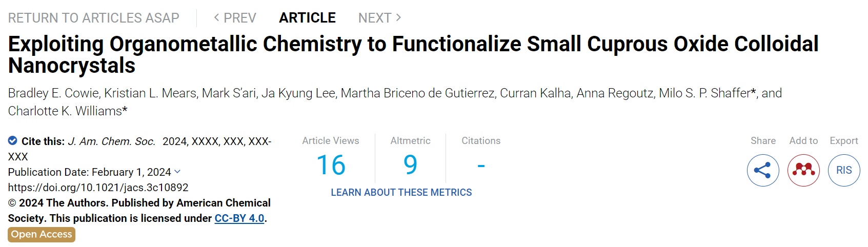Open Learn About These Metrics

(x=401, y=192)
